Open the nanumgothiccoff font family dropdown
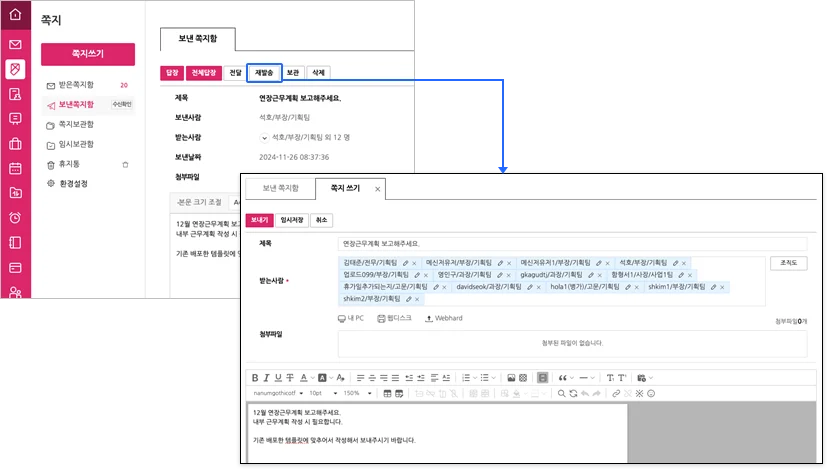827x469 pixels. 275,394
